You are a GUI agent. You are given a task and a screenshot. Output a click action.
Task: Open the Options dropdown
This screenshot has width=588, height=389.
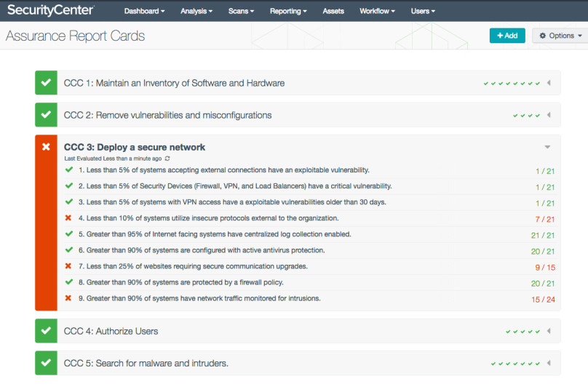[x=560, y=36]
